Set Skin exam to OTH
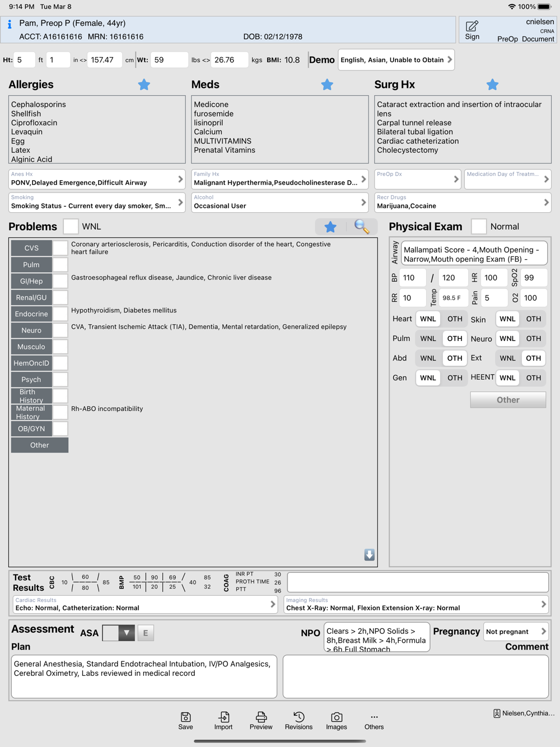This screenshot has height=747, width=560. pyautogui.click(x=534, y=319)
